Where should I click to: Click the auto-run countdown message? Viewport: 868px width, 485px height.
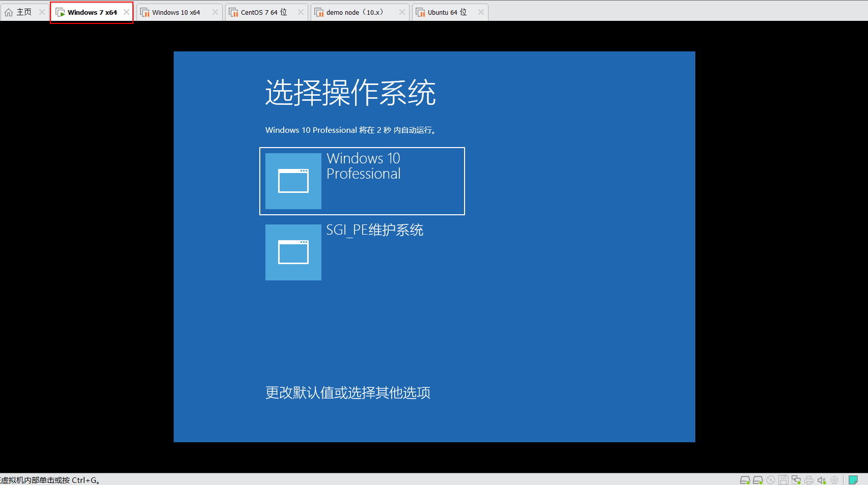(350, 130)
